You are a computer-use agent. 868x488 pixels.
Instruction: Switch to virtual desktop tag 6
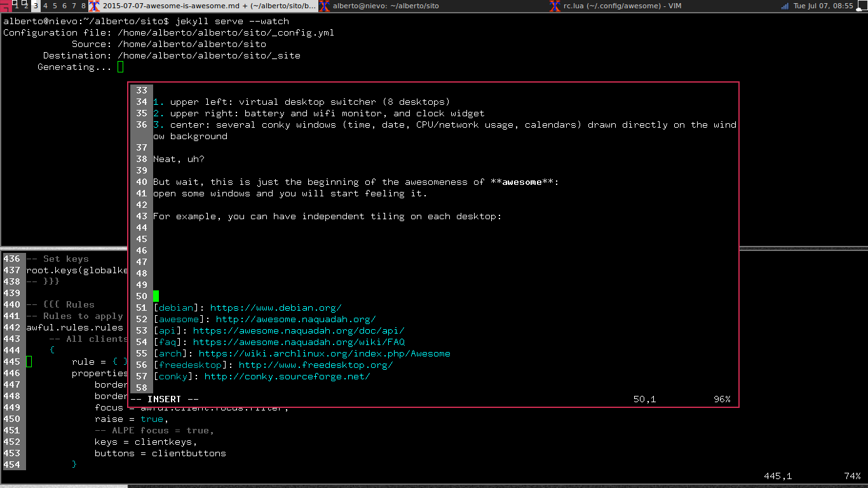click(x=64, y=6)
